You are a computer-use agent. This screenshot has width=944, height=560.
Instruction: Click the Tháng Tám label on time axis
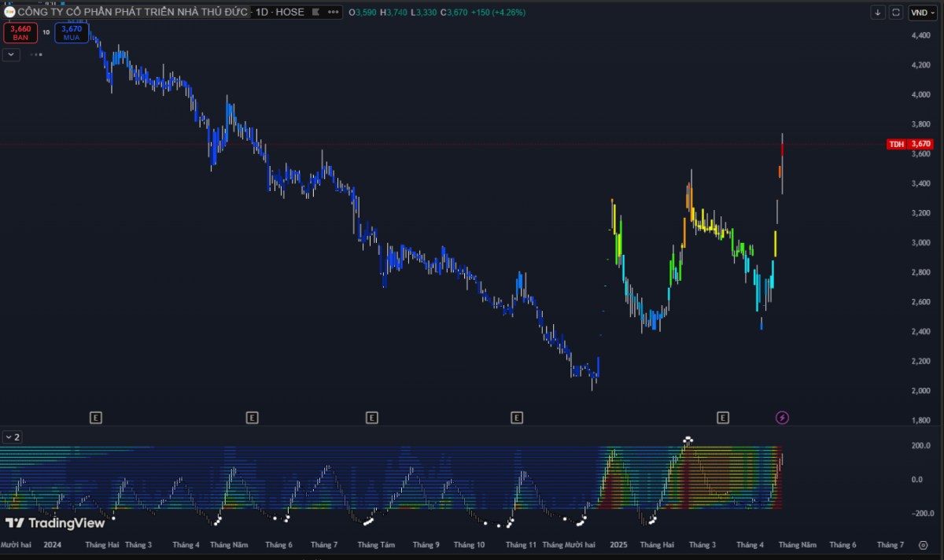point(376,544)
